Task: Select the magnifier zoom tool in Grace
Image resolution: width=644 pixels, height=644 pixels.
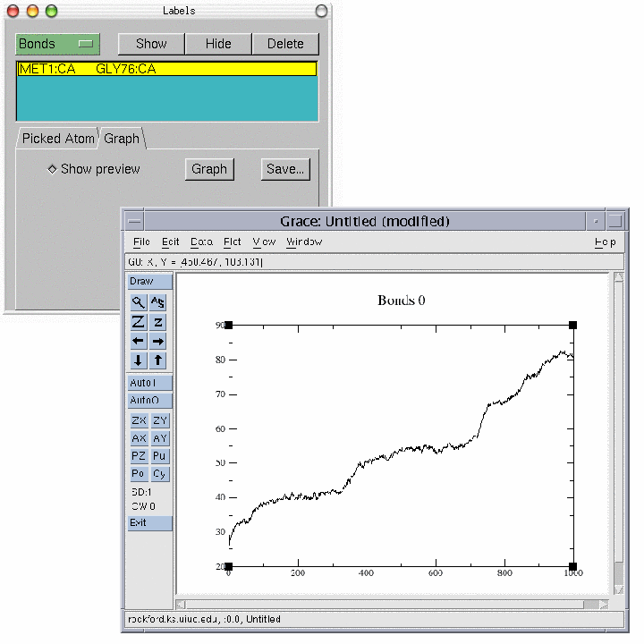Action: tap(139, 302)
